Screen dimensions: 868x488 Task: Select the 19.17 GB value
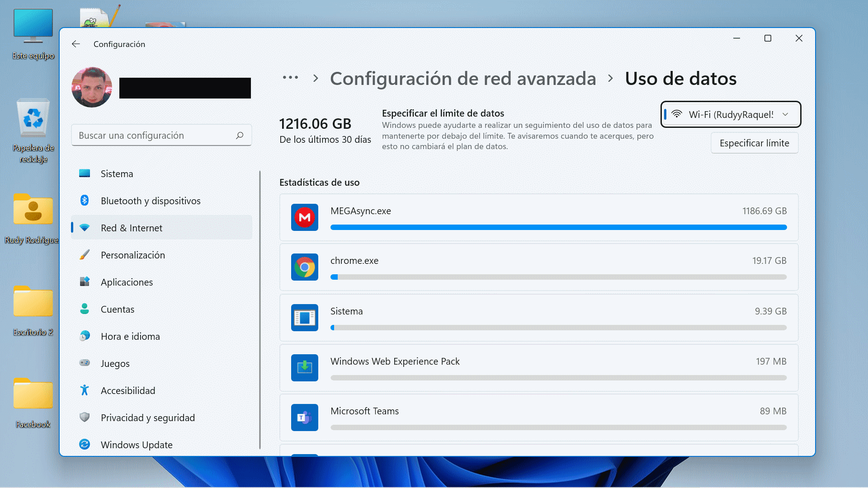769,261
